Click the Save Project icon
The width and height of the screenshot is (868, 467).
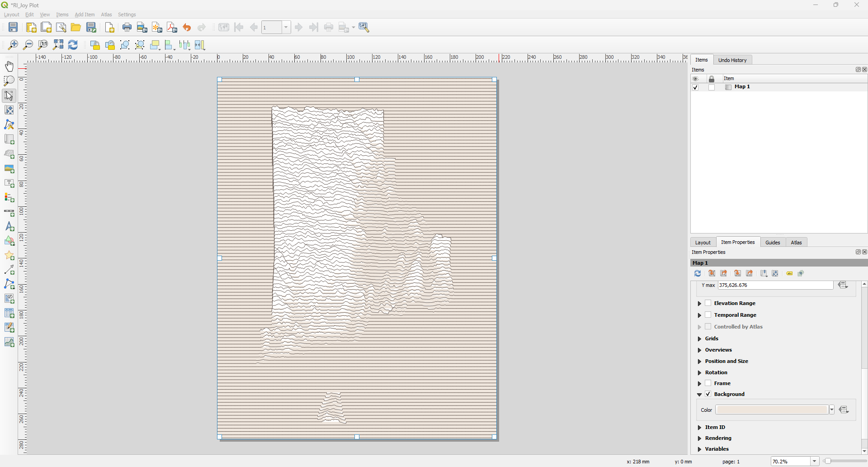(x=13, y=28)
